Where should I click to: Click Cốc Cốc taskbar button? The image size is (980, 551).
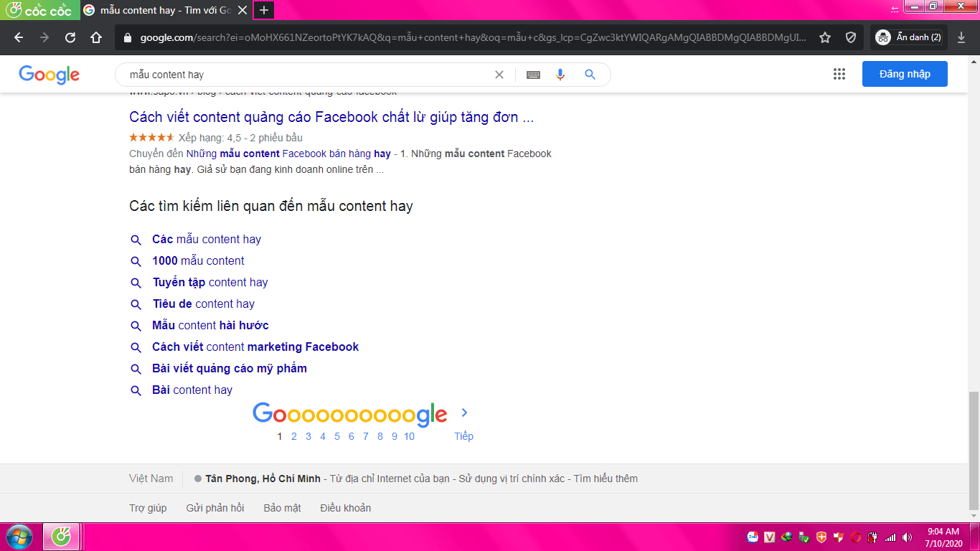click(61, 537)
